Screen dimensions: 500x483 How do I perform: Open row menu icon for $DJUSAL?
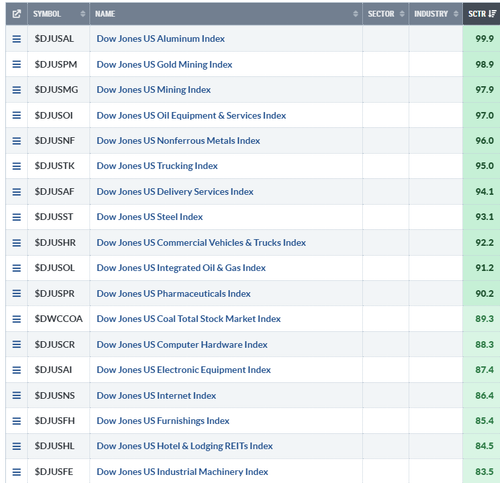pyautogui.click(x=17, y=39)
